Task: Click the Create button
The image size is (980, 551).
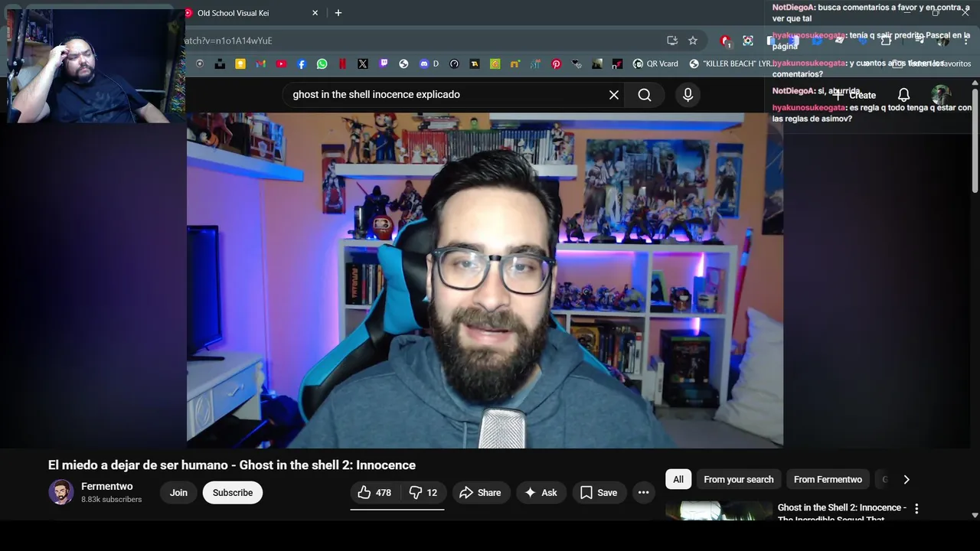Action: click(854, 96)
